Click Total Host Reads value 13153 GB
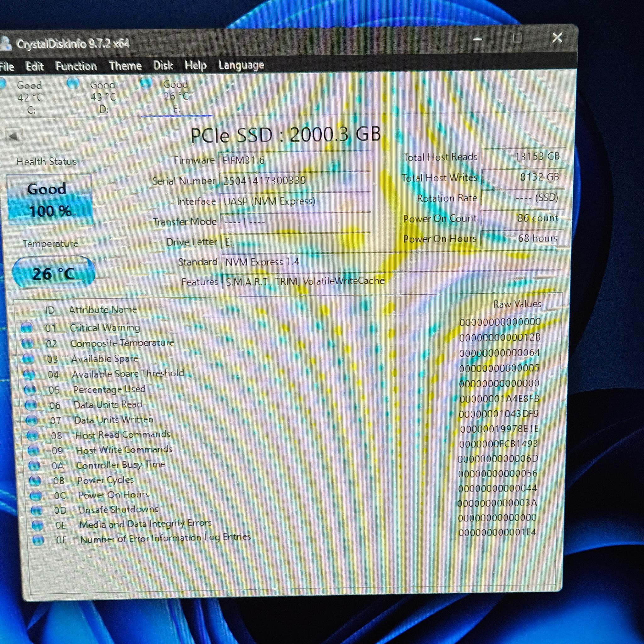The height and width of the screenshot is (644, 644). coord(523,156)
